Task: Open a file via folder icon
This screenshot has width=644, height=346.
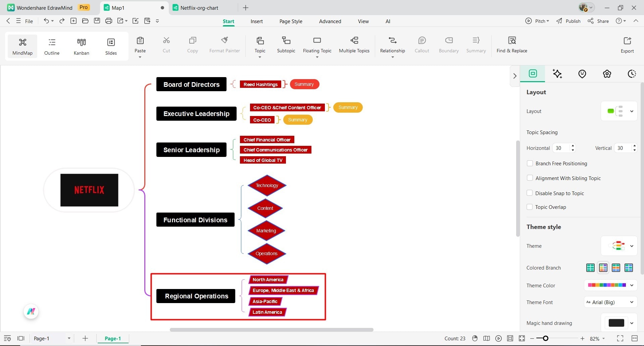Action: [85, 21]
